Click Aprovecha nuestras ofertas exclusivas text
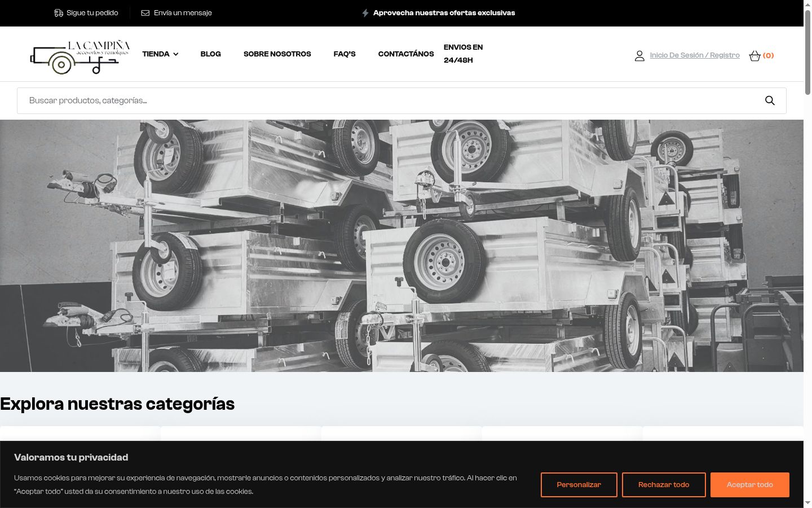 pyautogui.click(x=444, y=13)
